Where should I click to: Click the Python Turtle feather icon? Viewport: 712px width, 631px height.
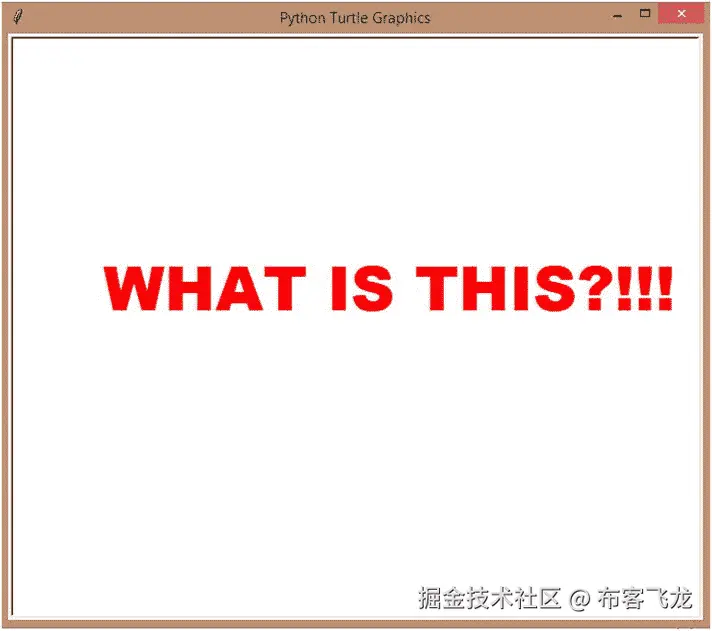point(18,17)
